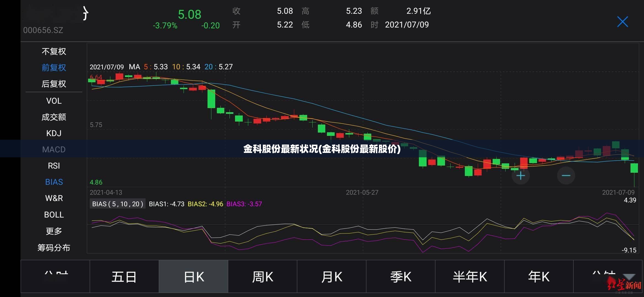
Task: Select 后复权 price adjustment option
Action: click(54, 84)
